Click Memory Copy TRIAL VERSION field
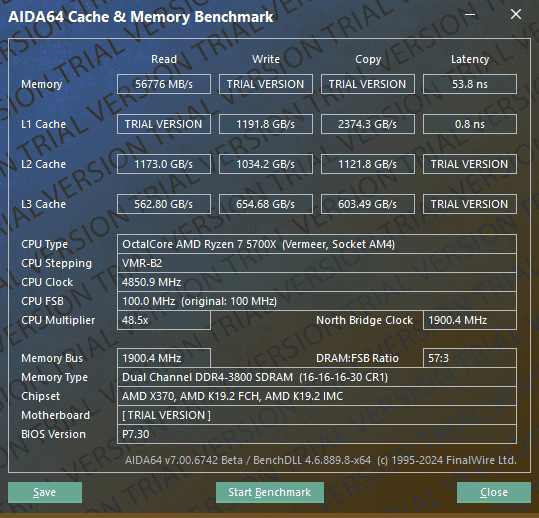539x518 pixels. click(368, 84)
